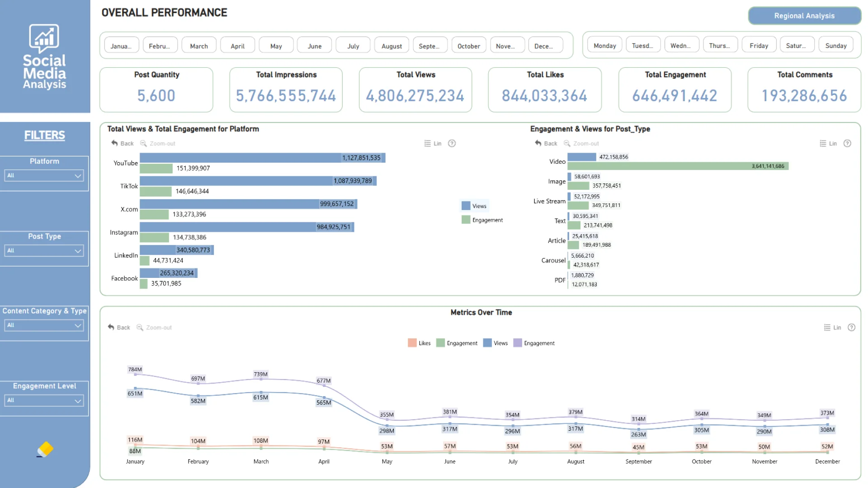868x488 pixels.
Task: Select TikTok views bar 1,087,939,789
Action: 258,181
